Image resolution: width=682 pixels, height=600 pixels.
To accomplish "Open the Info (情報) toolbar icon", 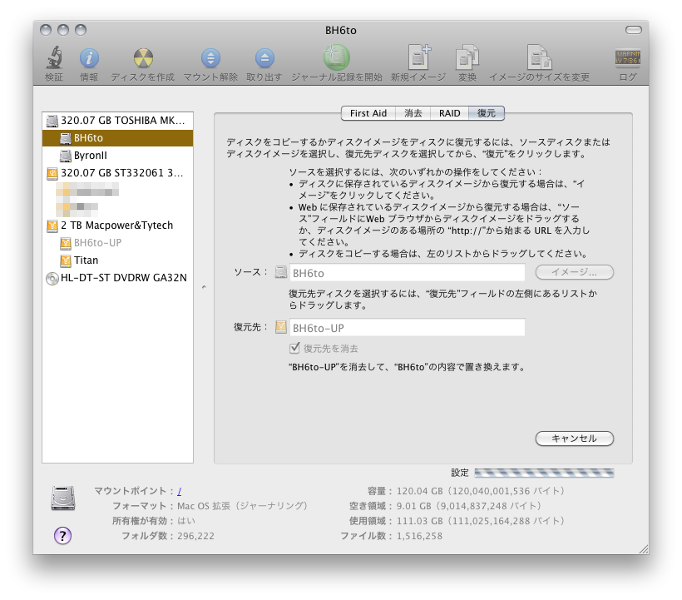I will 89,58.
